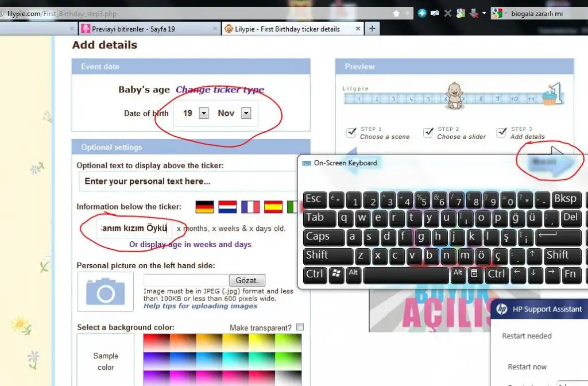The image size is (588, 386).
Task: Toggle the left Ctrl key on keyboard
Action: [315, 274]
